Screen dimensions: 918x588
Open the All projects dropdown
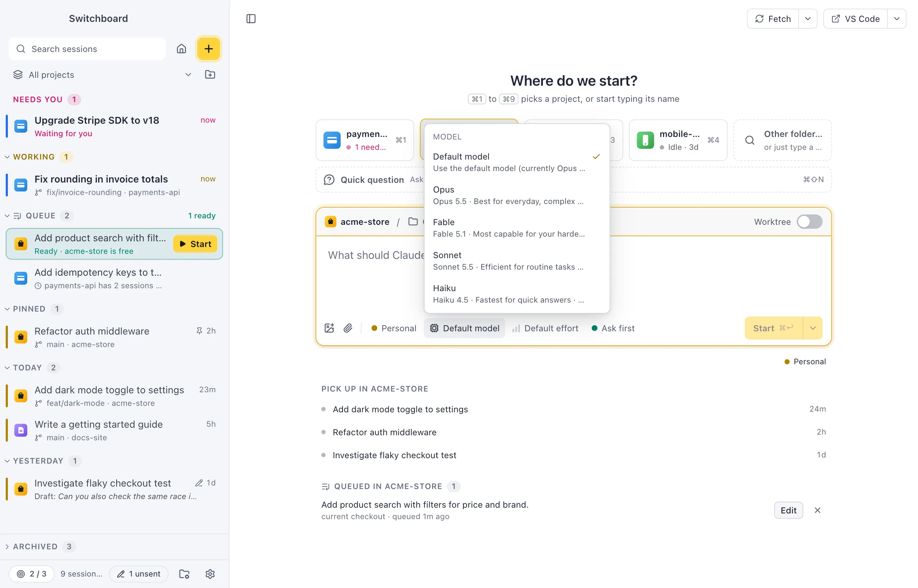pos(102,75)
